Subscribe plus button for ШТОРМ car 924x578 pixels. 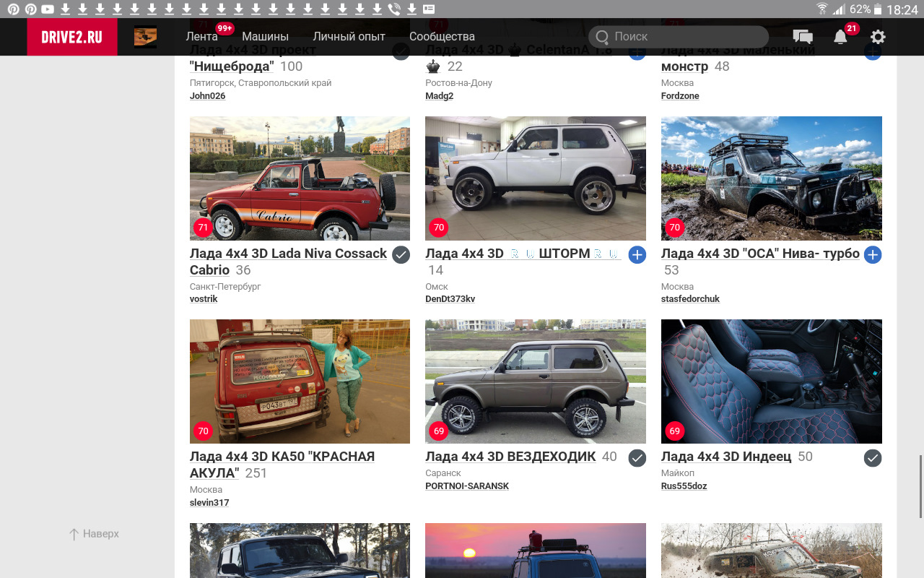(x=637, y=254)
